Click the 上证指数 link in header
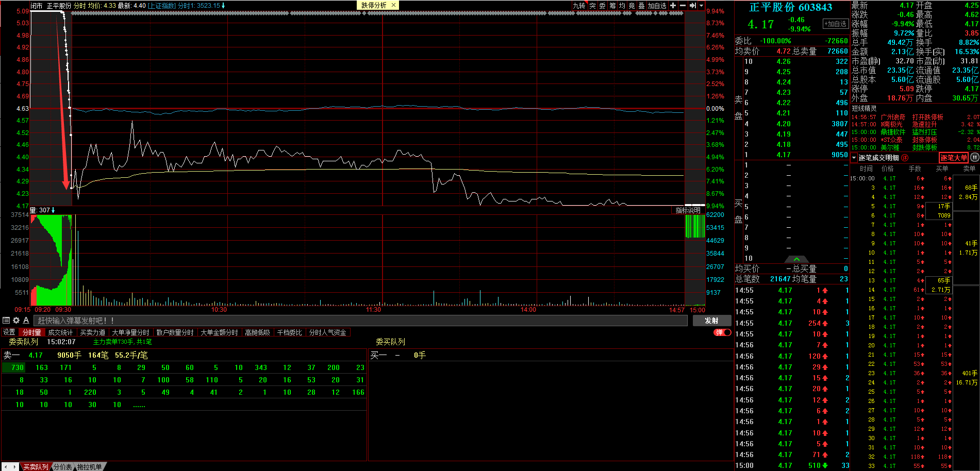Viewport: 980px width, 471px height. pos(162,6)
